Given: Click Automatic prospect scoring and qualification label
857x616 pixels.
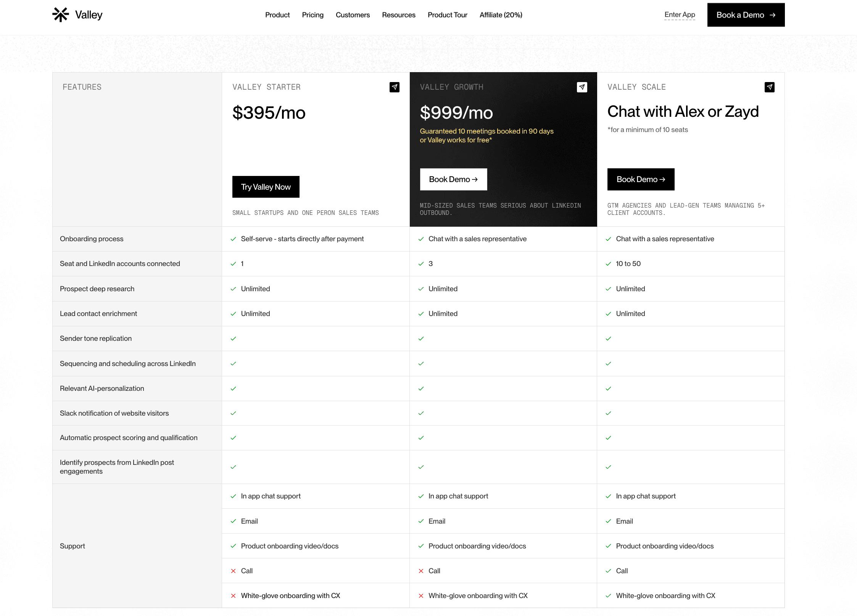Looking at the screenshot, I should point(129,438).
